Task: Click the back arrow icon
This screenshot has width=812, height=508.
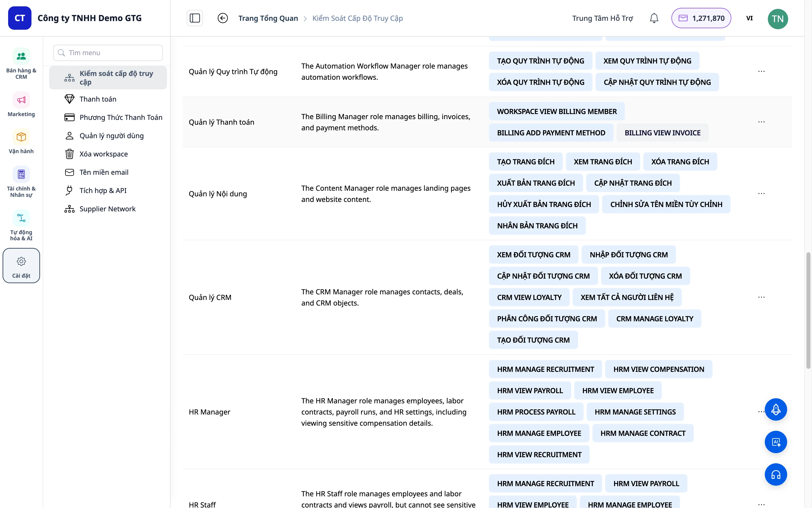Action: click(x=223, y=18)
